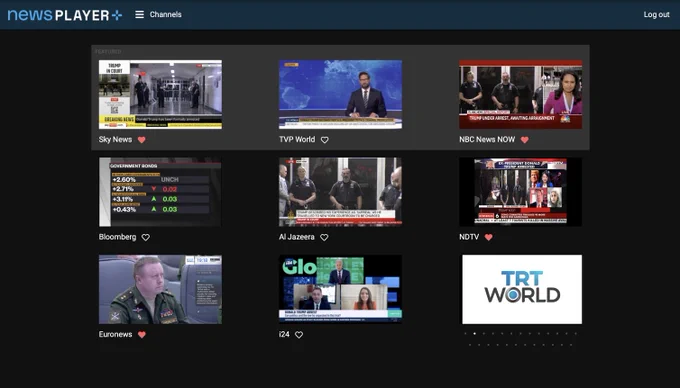Open the Sky News video thumbnail
Viewport: 680px width, 388px height.
(160, 95)
